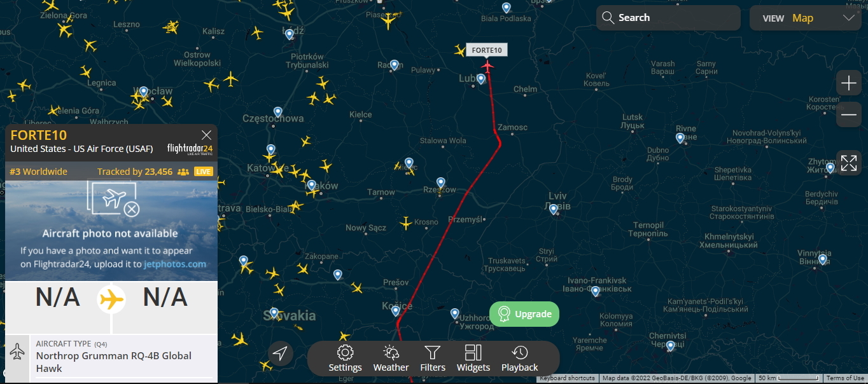Screen dimensions: 868x384
Task: Toggle fullscreen map view
Action: (849, 163)
